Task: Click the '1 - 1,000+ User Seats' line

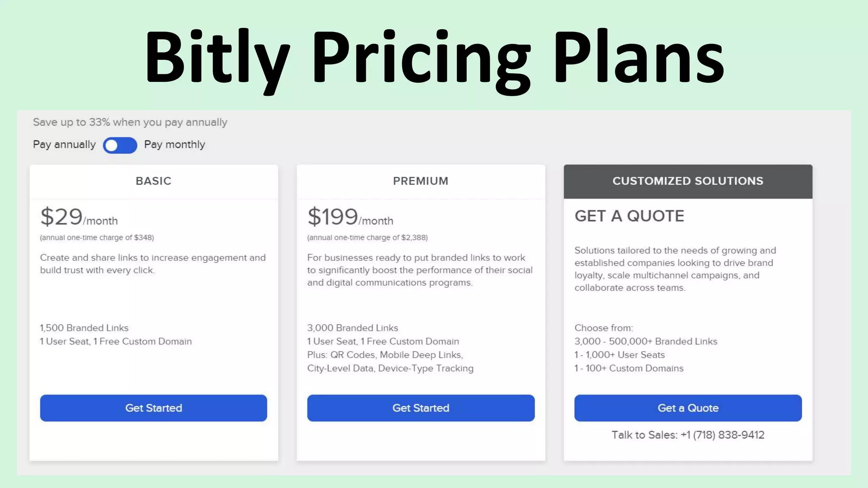Action: 619,355
